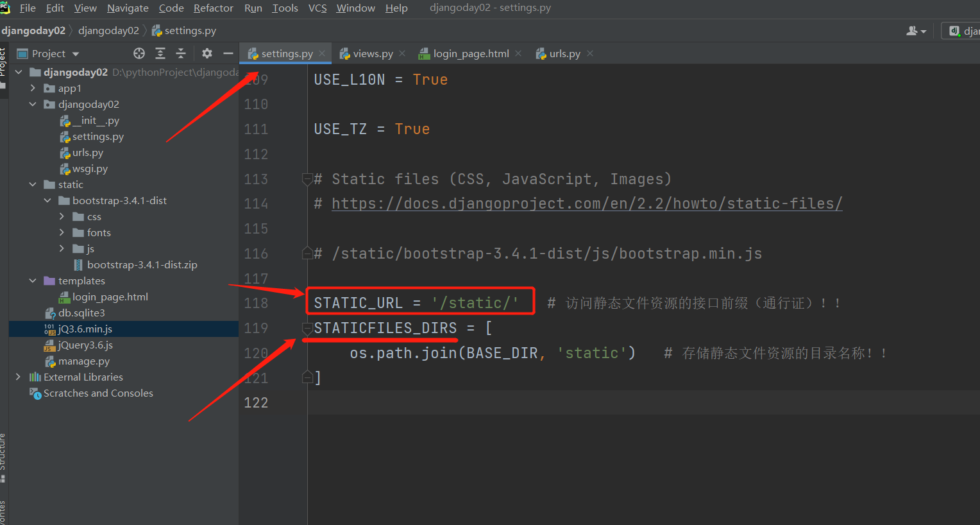Click USE_TZ on line 111
The image size is (980, 525).
coord(340,129)
